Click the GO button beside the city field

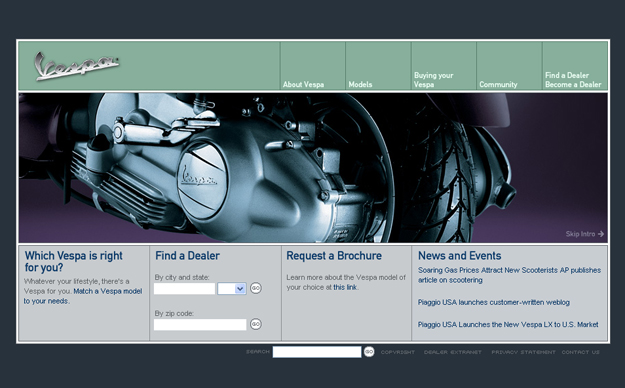pyautogui.click(x=256, y=288)
